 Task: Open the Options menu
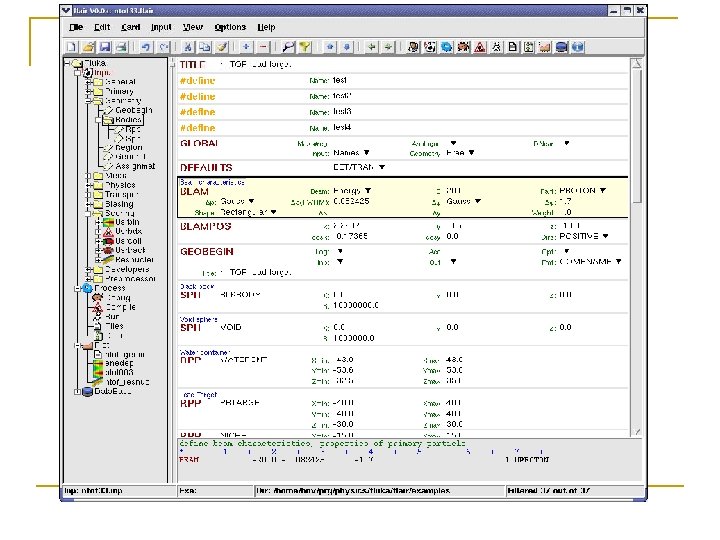tap(229, 27)
